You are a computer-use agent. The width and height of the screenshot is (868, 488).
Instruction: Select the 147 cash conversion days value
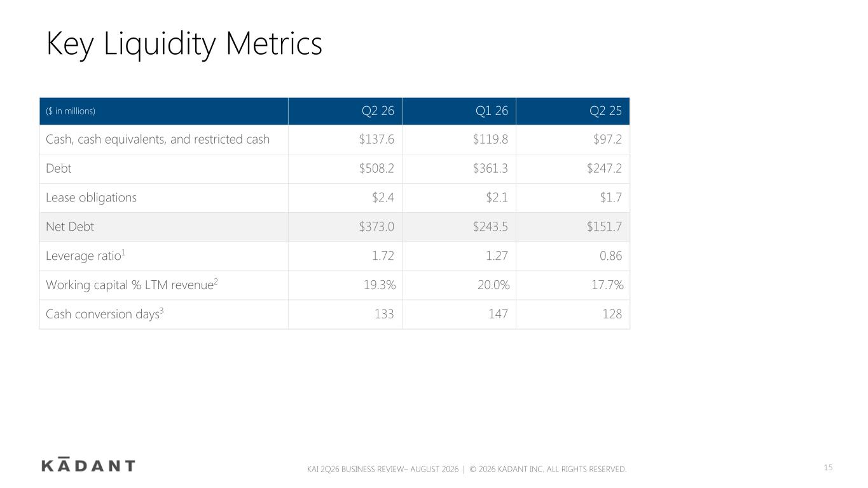tap(498, 315)
